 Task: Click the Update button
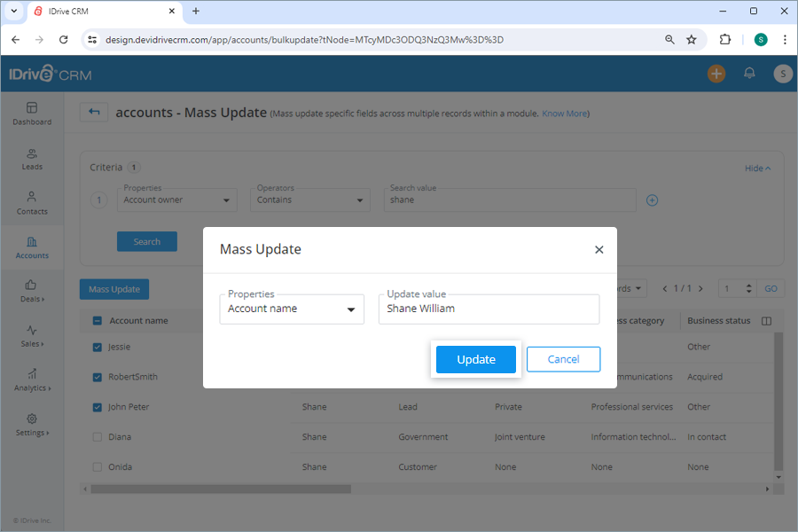coord(475,359)
